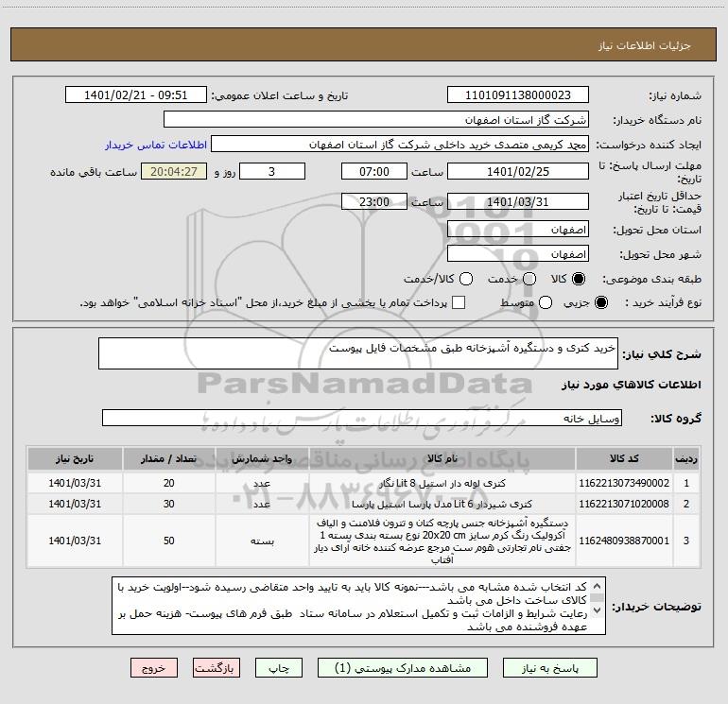Viewport: 728px width, 704px height.
Task: Click item name کتری لوله دار استیل 8 Lit
Action: tap(442, 483)
